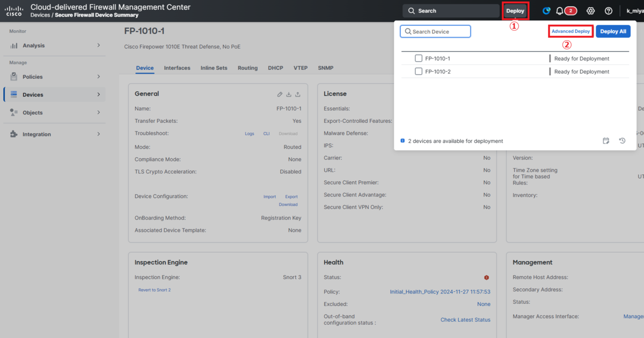The image size is (644, 338).
Task: Click the Device Configuration Import link
Action: (x=269, y=197)
